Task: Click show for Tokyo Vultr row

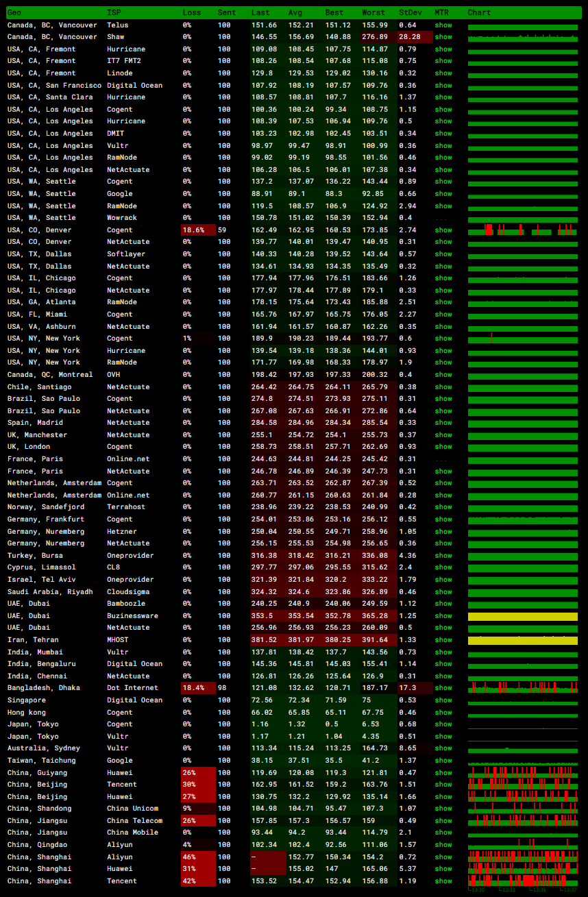Action: click(x=443, y=737)
